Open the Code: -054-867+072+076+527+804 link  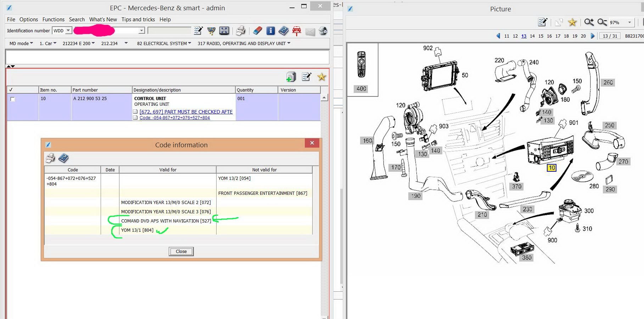[x=175, y=118]
